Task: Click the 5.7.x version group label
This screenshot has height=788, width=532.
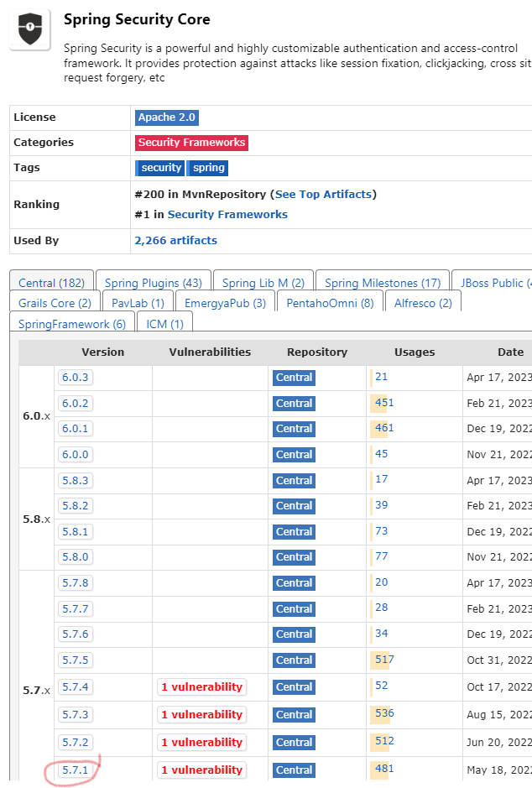Action: [37, 691]
